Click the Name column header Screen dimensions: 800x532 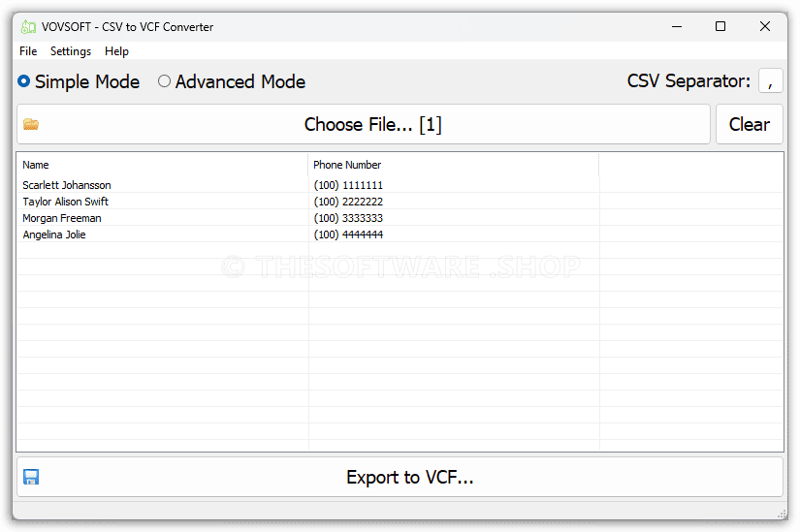tap(36, 165)
